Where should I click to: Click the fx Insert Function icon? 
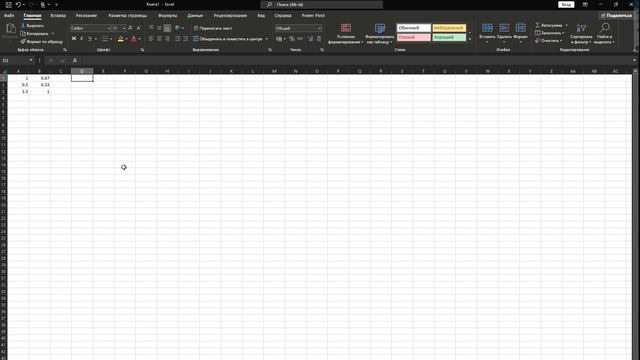75,60
